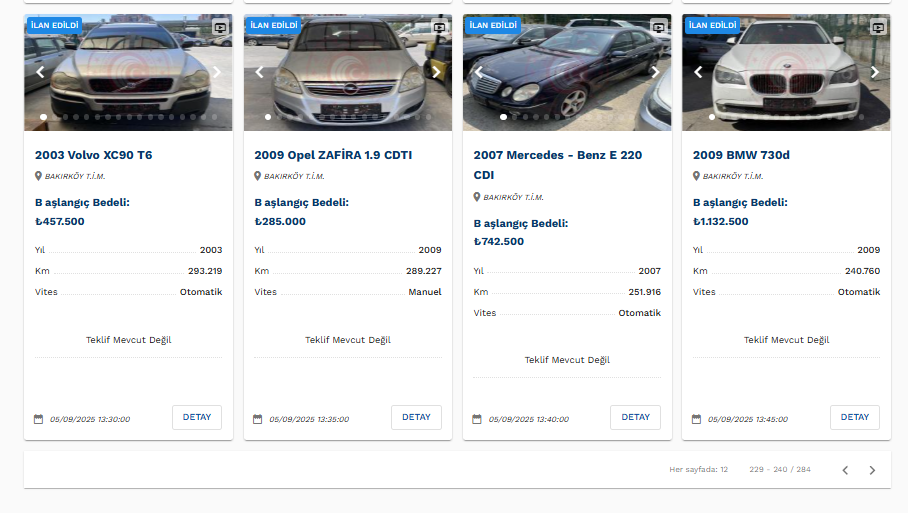Click 'Teklif Mevcut Değil' on Mercedes card
The height and width of the screenshot is (513, 908).
[x=567, y=360]
